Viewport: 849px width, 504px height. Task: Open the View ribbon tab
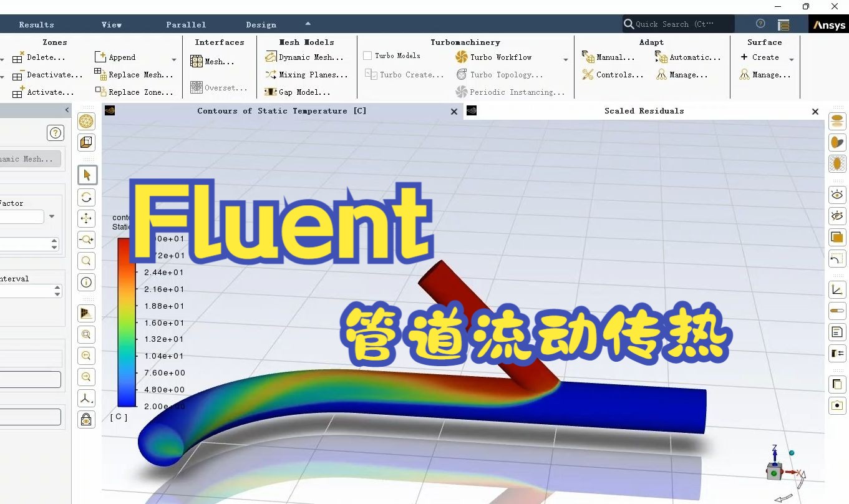pos(112,25)
